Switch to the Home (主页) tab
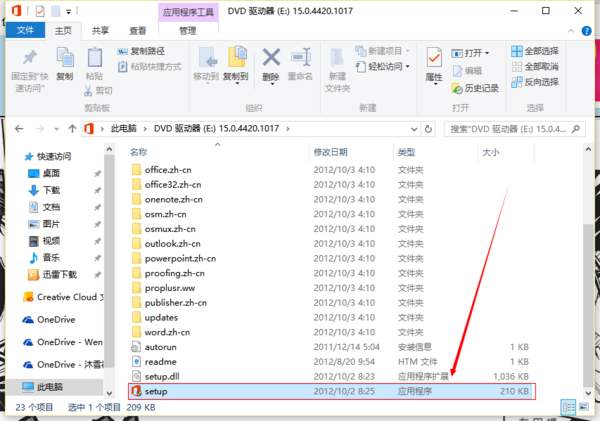The image size is (600, 421). pos(63,30)
